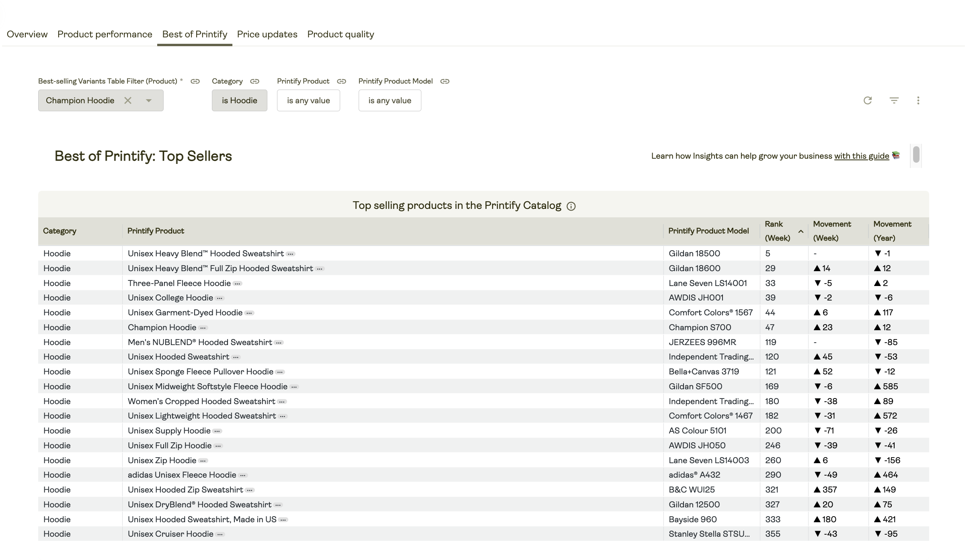Clear the Champion Hoodie filter value

128,100
